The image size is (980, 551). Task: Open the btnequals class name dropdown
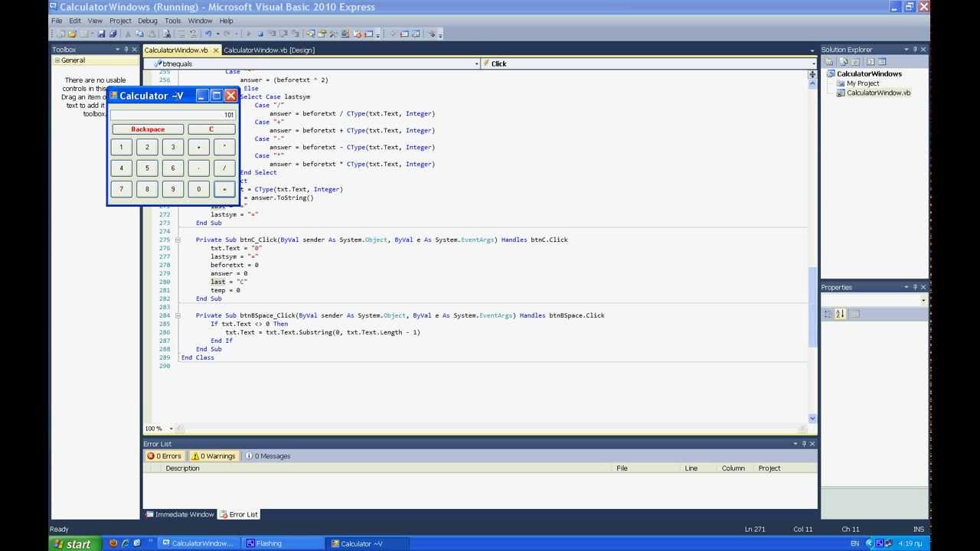[x=476, y=64]
